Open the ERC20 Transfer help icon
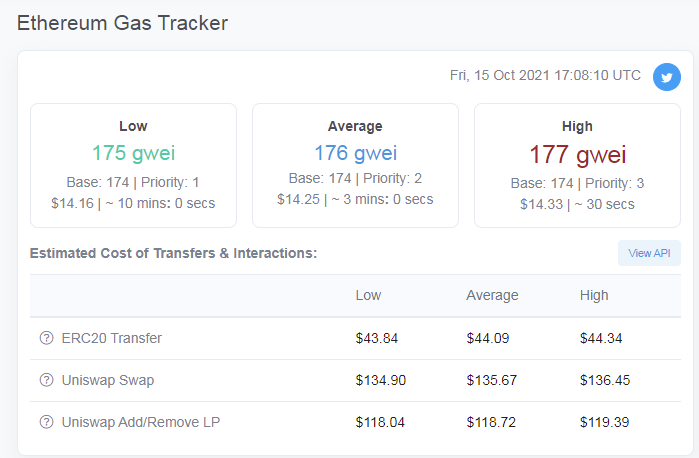Viewport: 699px width, 458px height. click(46, 338)
